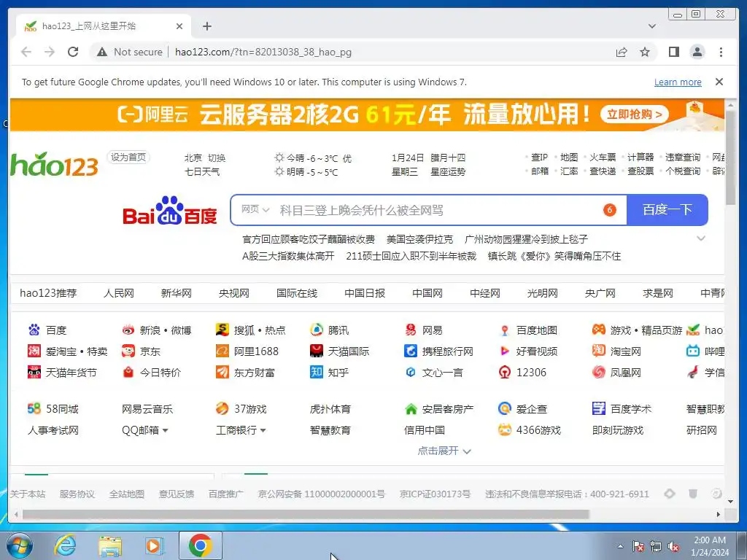The image size is (747, 560).
Task: Open 七日天气 forecast link
Action: [202, 171]
